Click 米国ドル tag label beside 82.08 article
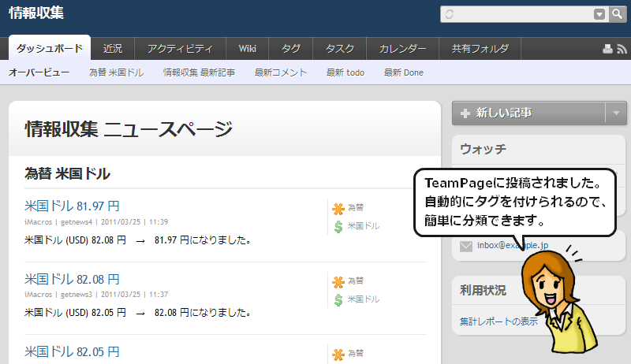This screenshot has width=631, height=364. pyautogui.click(x=364, y=299)
